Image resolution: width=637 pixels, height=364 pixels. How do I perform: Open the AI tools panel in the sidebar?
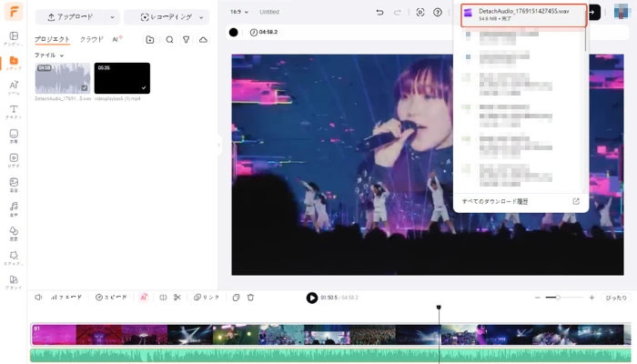point(14,87)
